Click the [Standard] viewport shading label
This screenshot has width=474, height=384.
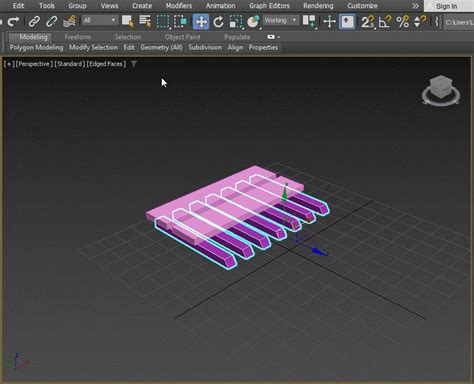(69, 64)
